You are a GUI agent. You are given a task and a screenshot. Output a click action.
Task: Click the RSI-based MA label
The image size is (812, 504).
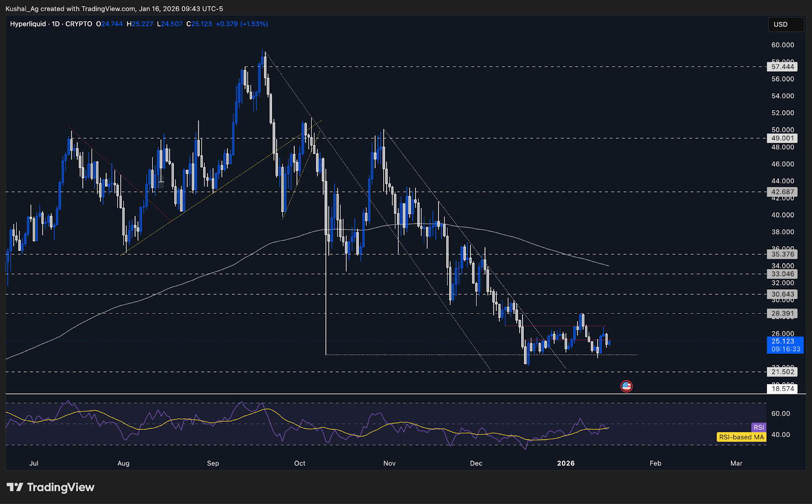(x=741, y=437)
